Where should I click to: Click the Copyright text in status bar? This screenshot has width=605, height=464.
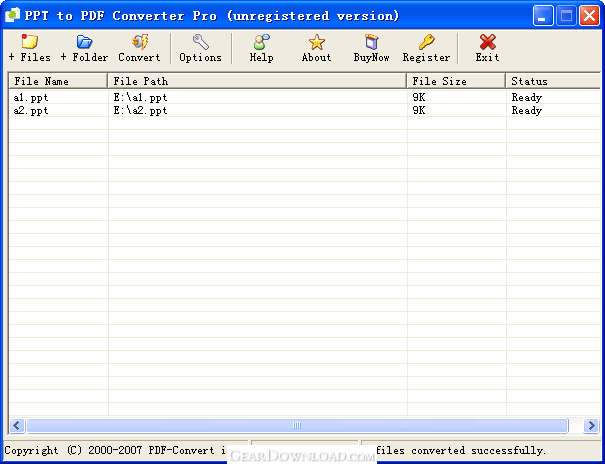115,450
